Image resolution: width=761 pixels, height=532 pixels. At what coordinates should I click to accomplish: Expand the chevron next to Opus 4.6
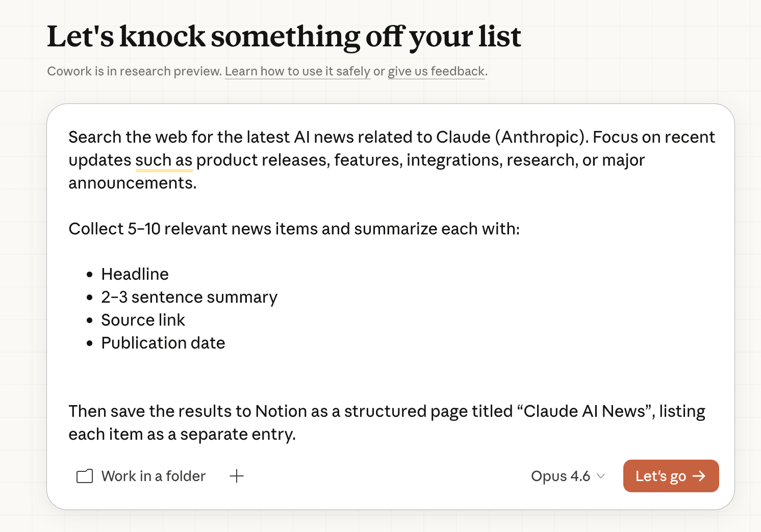[x=601, y=476]
